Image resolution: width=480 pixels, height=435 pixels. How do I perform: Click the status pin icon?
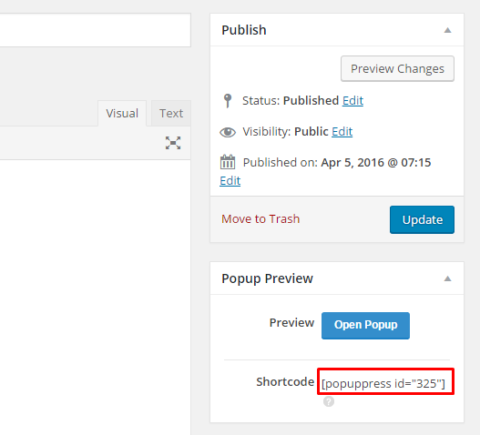(228, 101)
